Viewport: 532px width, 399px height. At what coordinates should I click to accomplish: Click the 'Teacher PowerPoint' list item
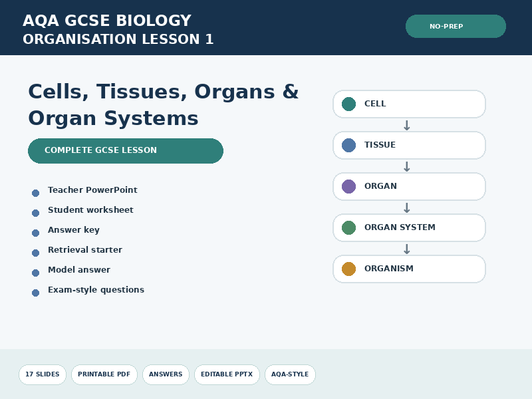pyautogui.click(x=92, y=190)
